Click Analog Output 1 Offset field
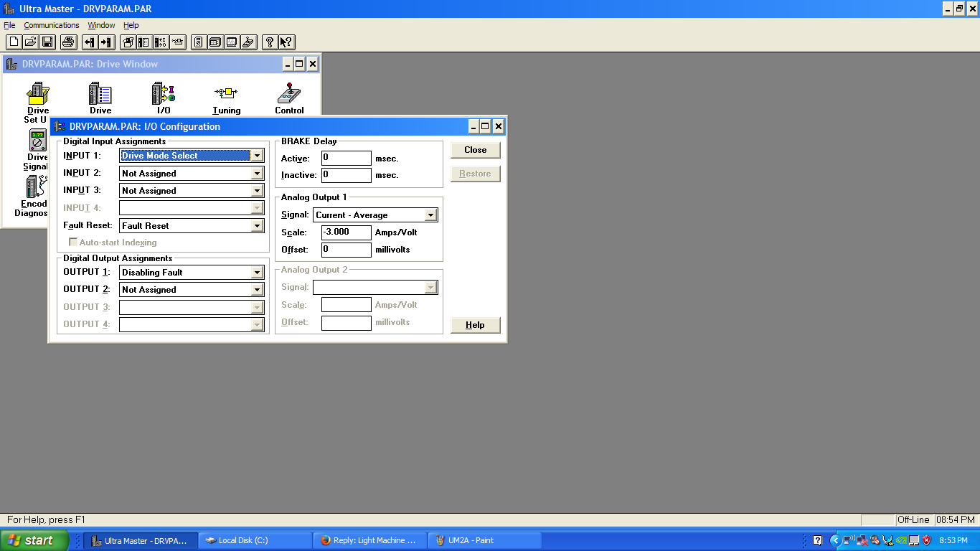Image resolution: width=980 pixels, height=551 pixels. point(347,250)
